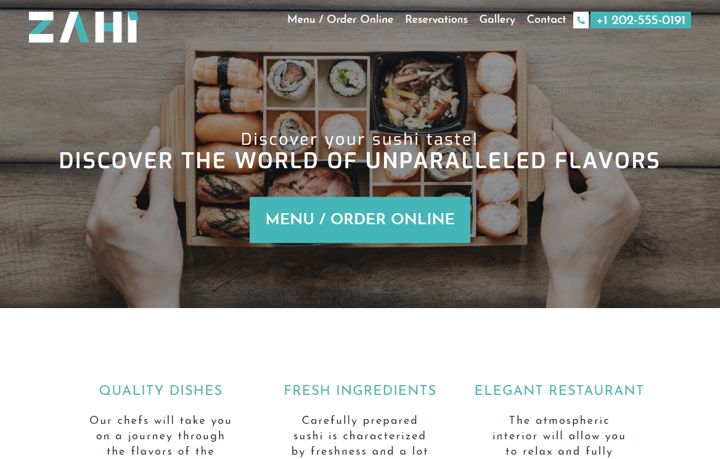The width and height of the screenshot is (720, 459).
Task: Click the ZAHI logo
Action: click(83, 28)
